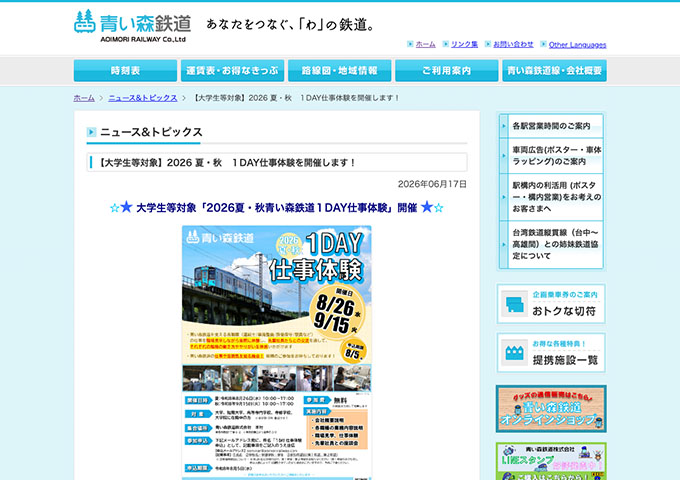Image resolution: width=680 pixels, height=480 pixels.
Task: Open the 1DAY仕事体験 poster image
Action: (276, 353)
